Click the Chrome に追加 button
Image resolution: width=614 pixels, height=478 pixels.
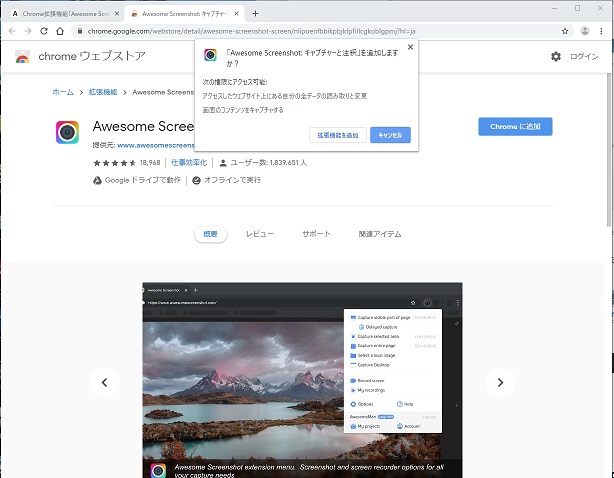click(515, 126)
